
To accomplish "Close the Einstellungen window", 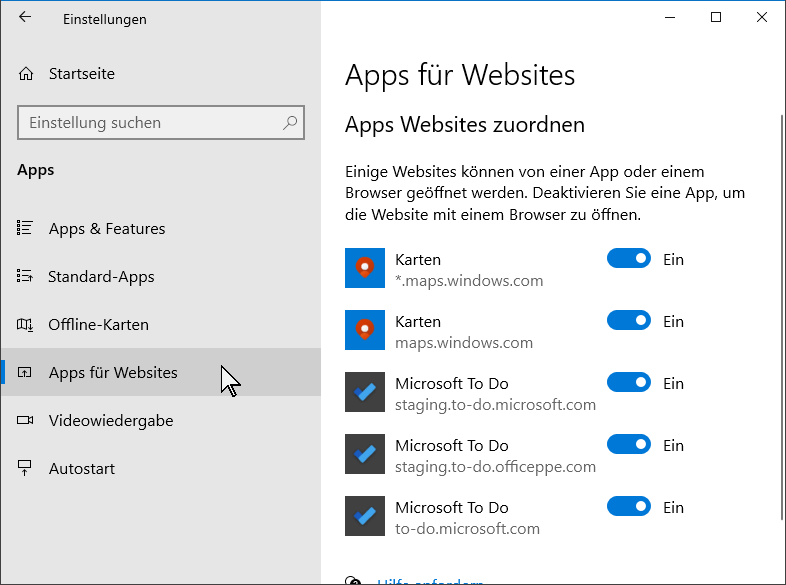I will point(762,17).
